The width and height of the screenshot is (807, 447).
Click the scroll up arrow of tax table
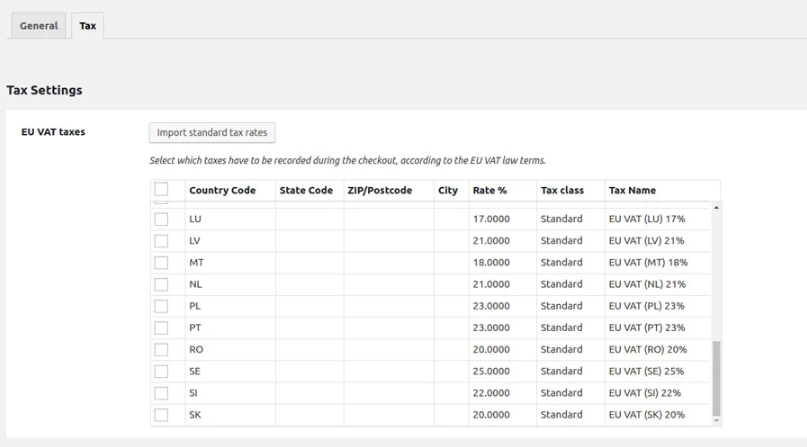click(x=716, y=207)
